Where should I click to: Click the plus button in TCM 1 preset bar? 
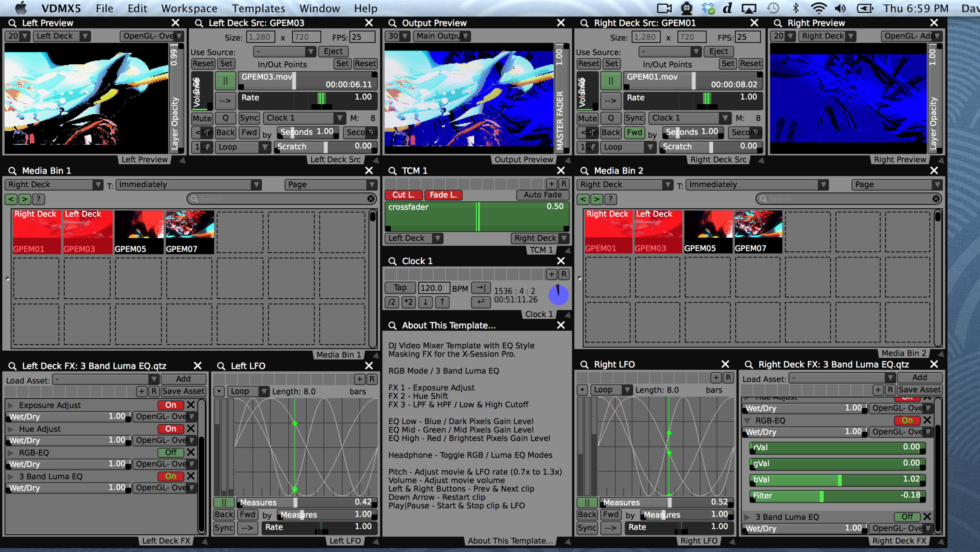(x=552, y=184)
